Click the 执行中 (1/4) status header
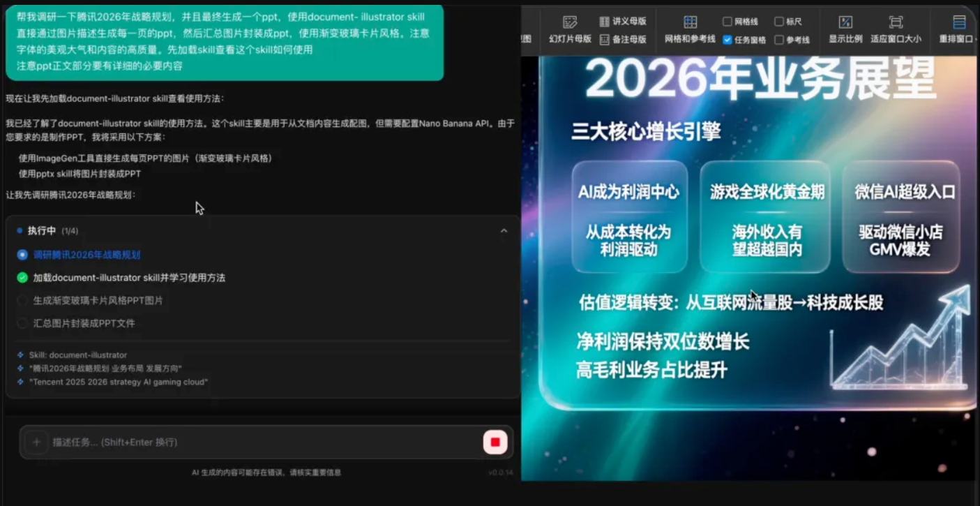This screenshot has height=506, width=980. pyautogui.click(x=47, y=231)
